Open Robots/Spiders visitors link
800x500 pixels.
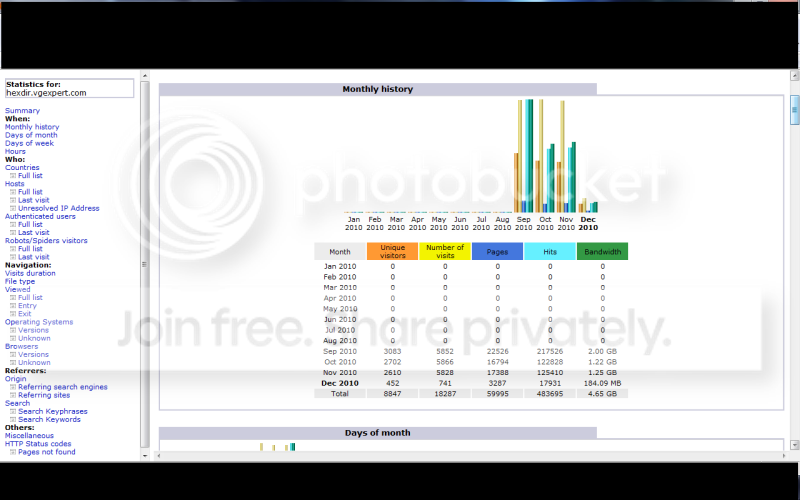click(46, 240)
